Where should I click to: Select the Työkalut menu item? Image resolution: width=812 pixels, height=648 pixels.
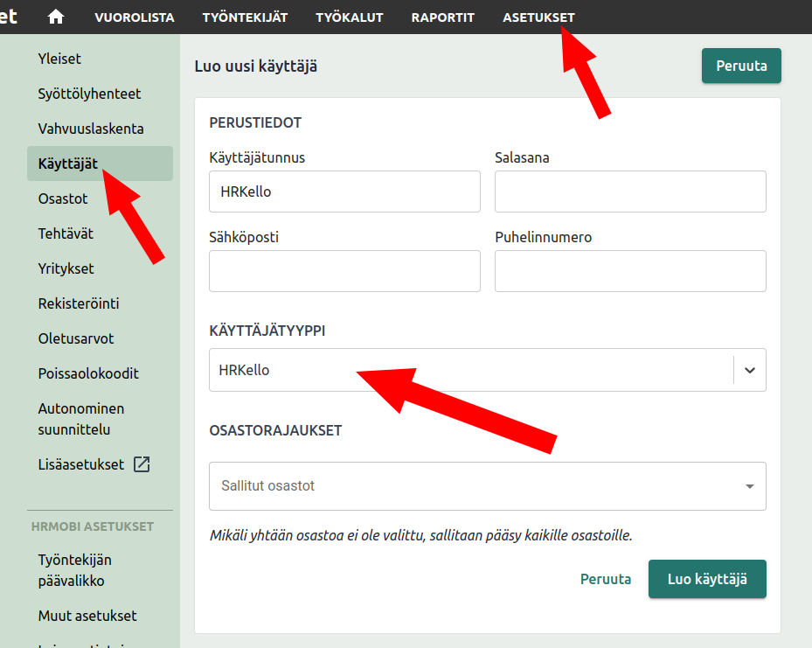click(x=349, y=17)
